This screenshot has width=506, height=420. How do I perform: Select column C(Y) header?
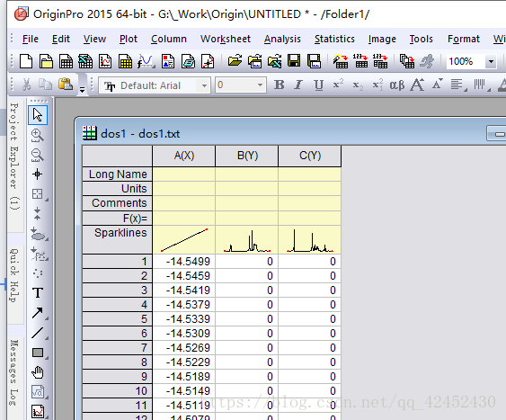click(x=310, y=156)
